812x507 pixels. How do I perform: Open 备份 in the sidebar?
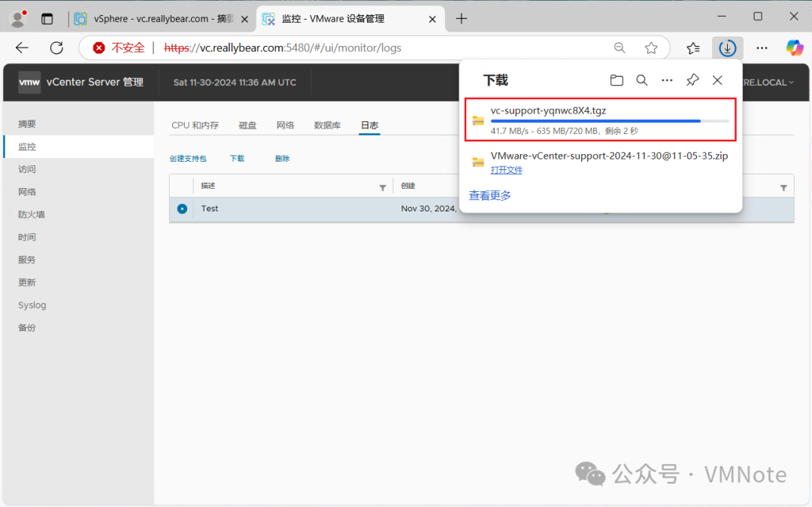(27, 328)
